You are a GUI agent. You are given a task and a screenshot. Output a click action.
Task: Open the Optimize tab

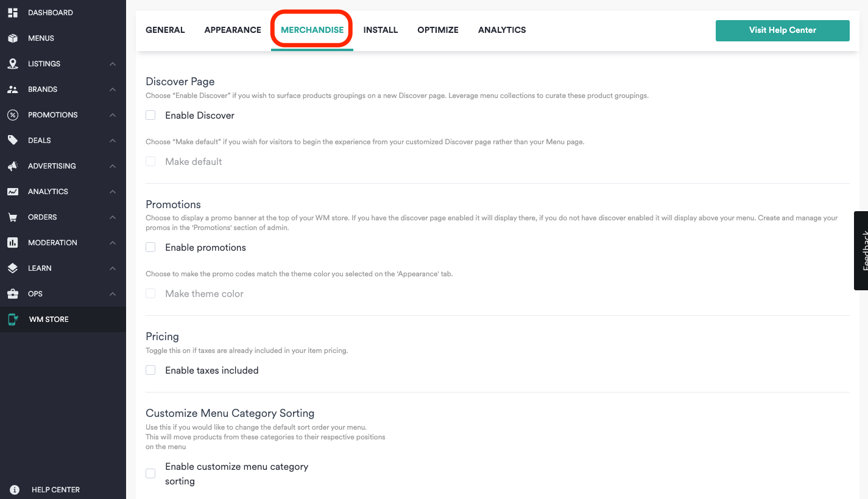click(x=437, y=30)
